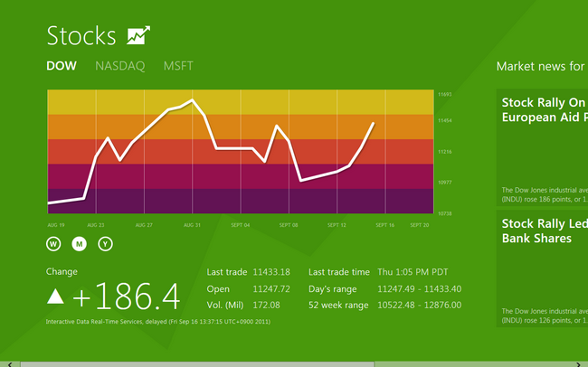Click the Market news for heading
This screenshot has height=367, width=588.
540,66
